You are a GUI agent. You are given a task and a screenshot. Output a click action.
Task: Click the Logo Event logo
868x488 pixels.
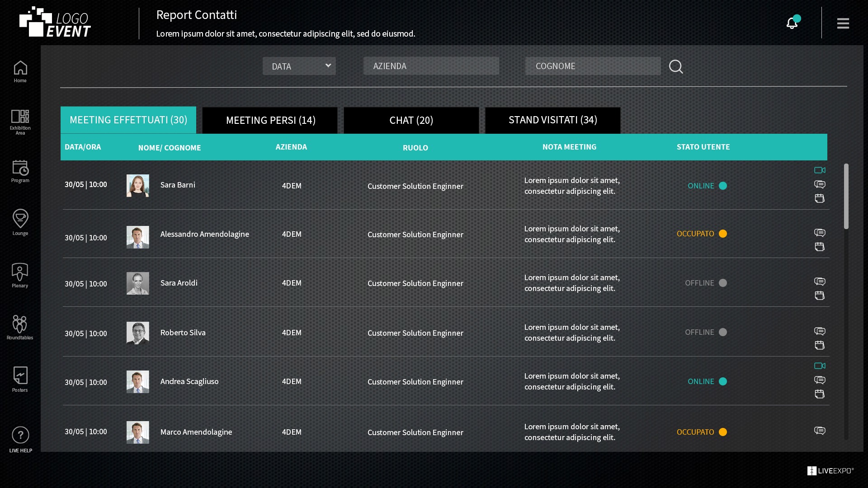pyautogui.click(x=55, y=22)
